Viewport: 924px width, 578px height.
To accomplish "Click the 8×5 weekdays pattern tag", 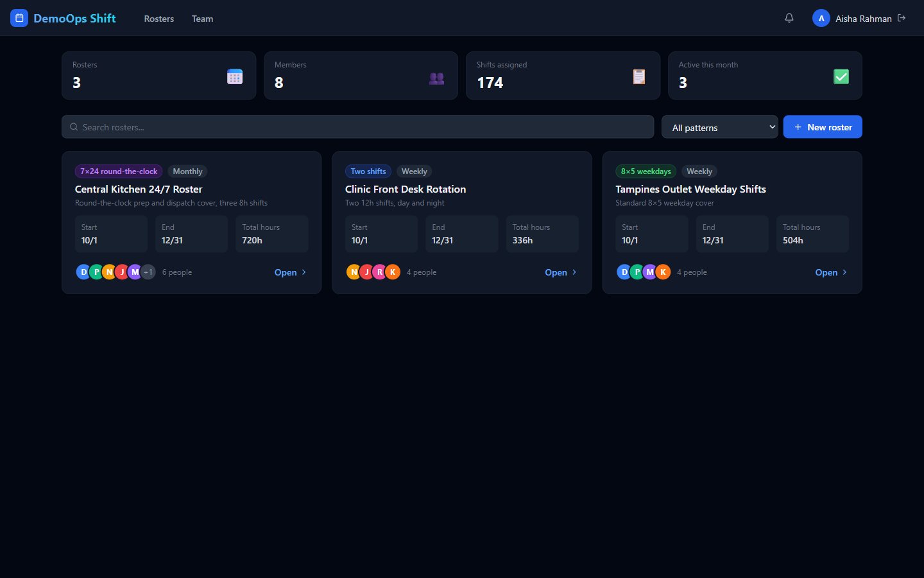I will (x=646, y=171).
